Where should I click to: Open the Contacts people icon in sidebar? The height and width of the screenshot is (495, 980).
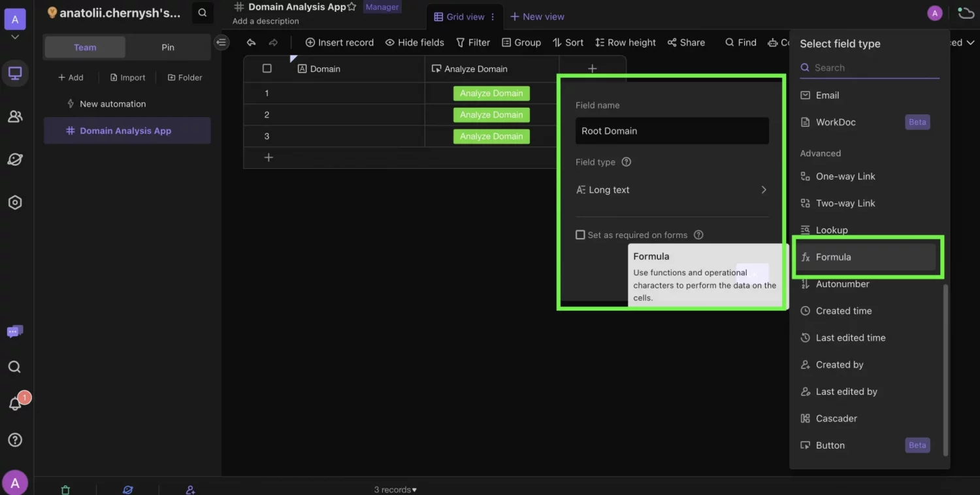tap(15, 117)
